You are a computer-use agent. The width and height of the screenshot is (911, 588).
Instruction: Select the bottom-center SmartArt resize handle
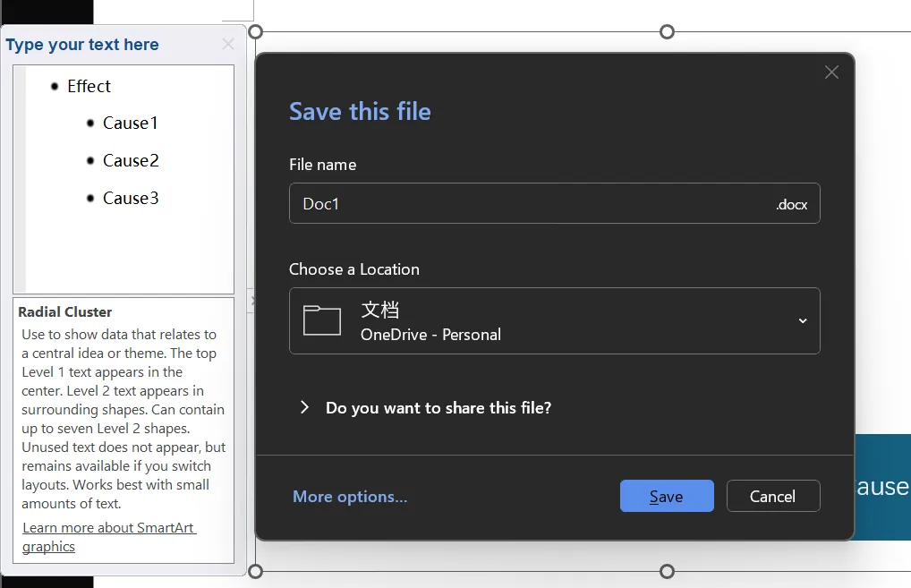click(667, 571)
